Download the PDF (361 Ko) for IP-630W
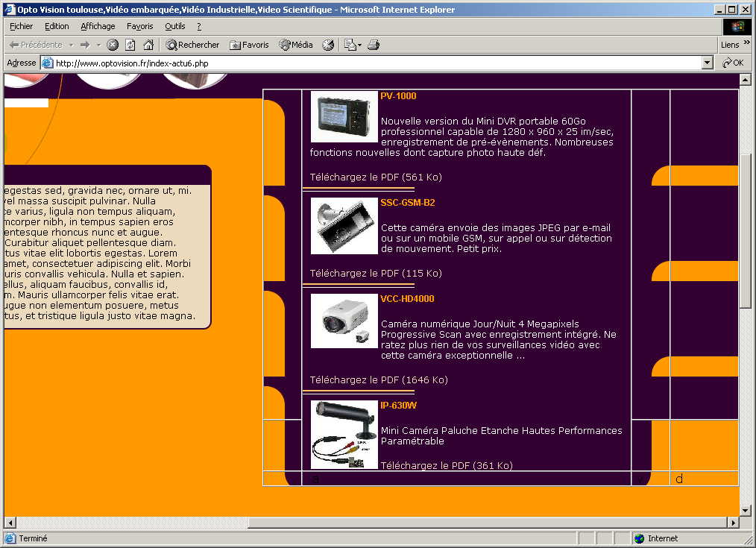This screenshot has height=548, width=756. [447, 465]
